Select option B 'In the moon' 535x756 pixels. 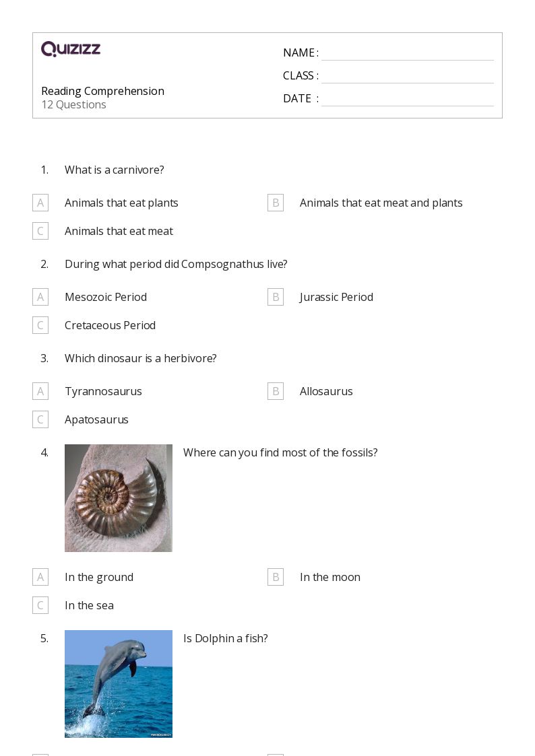[276, 577]
